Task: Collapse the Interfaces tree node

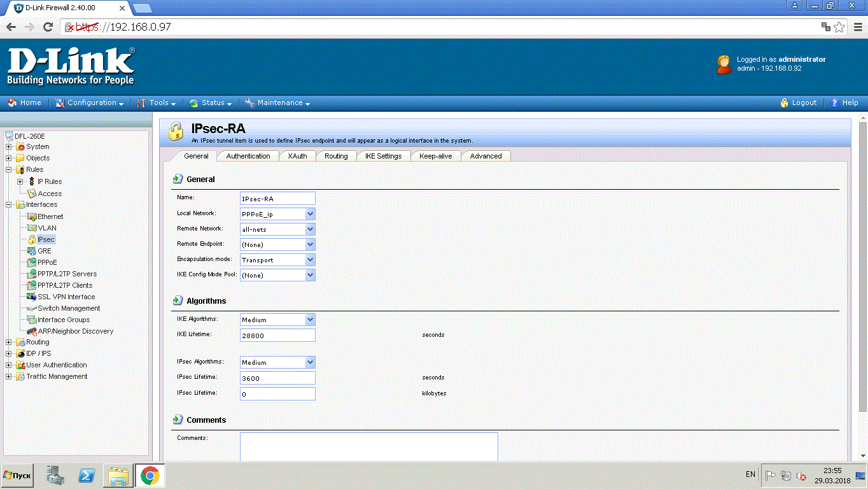Action: [9, 204]
